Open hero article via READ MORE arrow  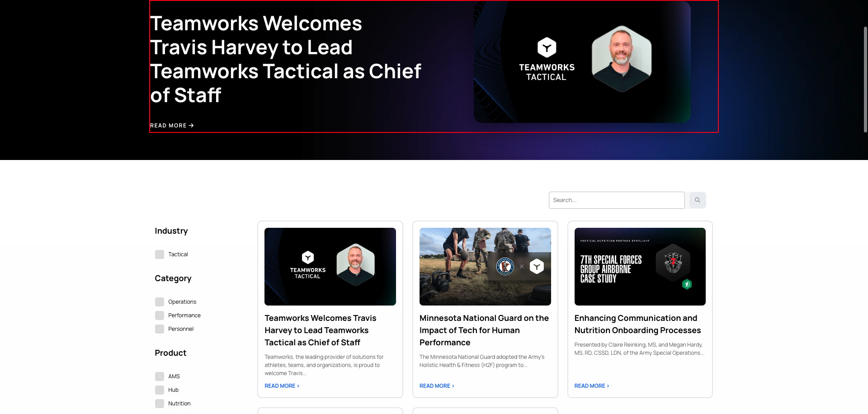[x=172, y=126]
